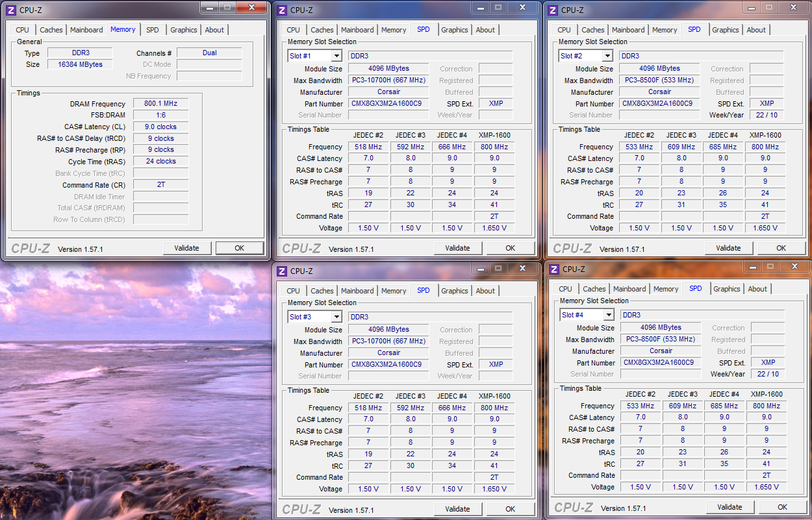
Task: Click OK in the Memory timings window
Action: (240, 248)
